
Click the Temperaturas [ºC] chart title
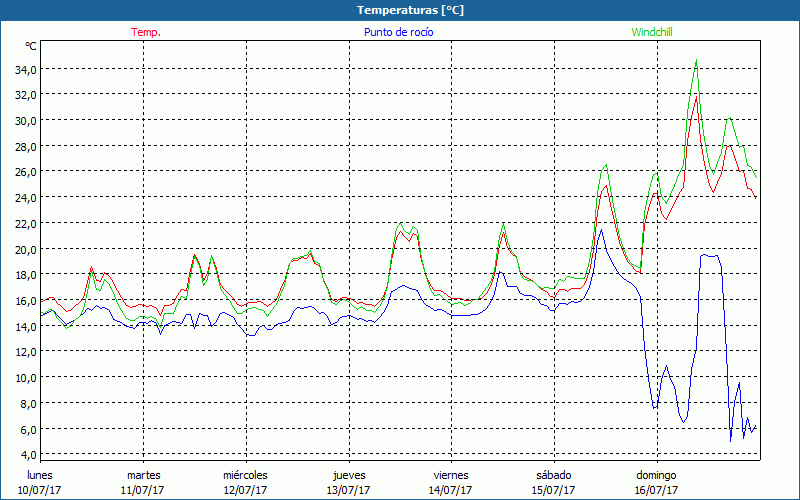410,10
